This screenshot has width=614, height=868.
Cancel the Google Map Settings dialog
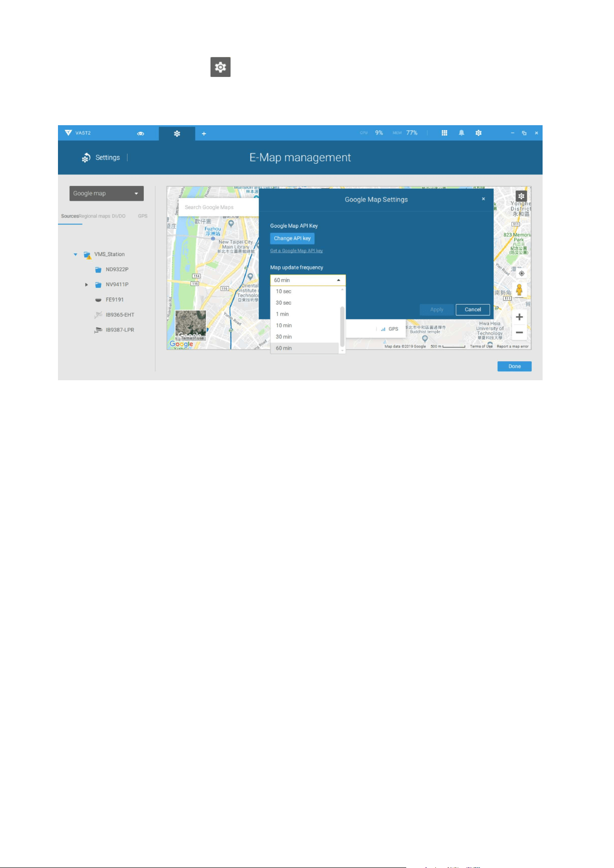point(473,310)
